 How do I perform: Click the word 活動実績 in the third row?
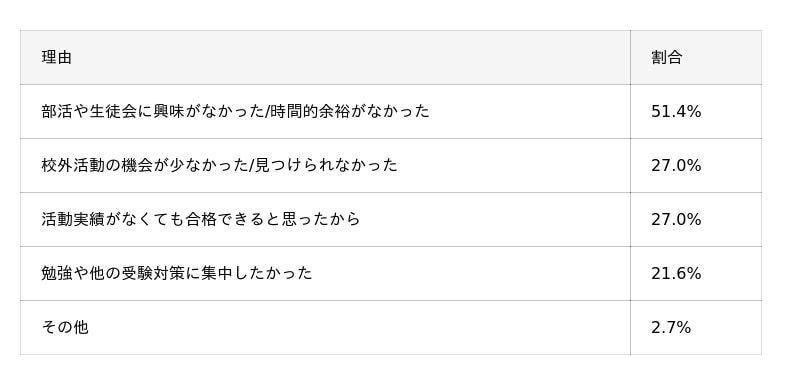click(73, 219)
